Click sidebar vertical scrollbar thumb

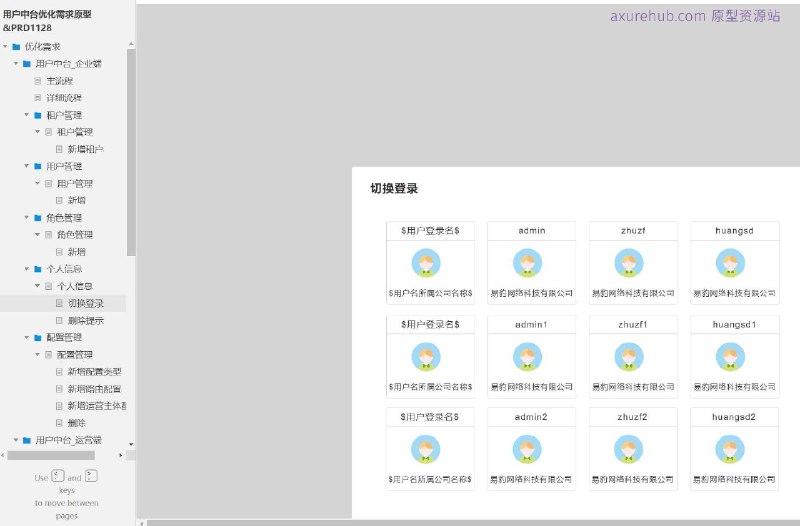click(x=131, y=152)
